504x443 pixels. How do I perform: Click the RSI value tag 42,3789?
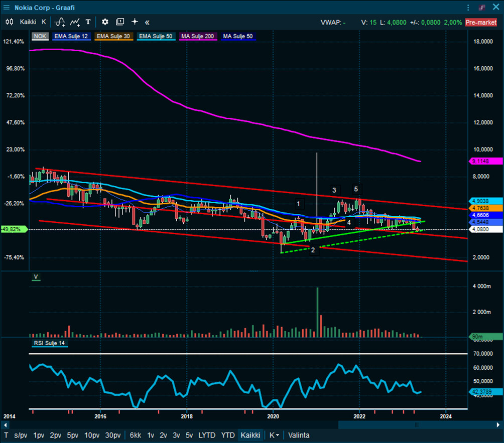click(x=485, y=392)
